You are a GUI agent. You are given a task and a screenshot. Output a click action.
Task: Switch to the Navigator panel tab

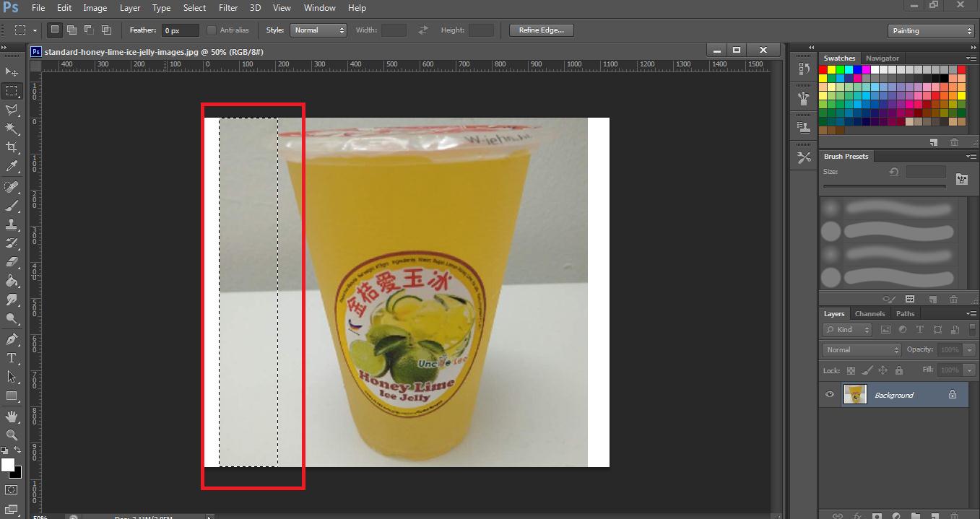coord(883,58)
